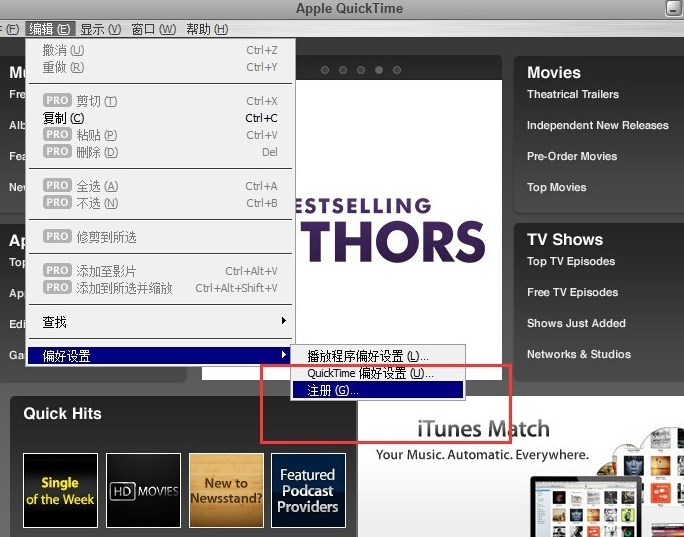Click the Movies section heading
Screen dimensions: 684x537
554,72
